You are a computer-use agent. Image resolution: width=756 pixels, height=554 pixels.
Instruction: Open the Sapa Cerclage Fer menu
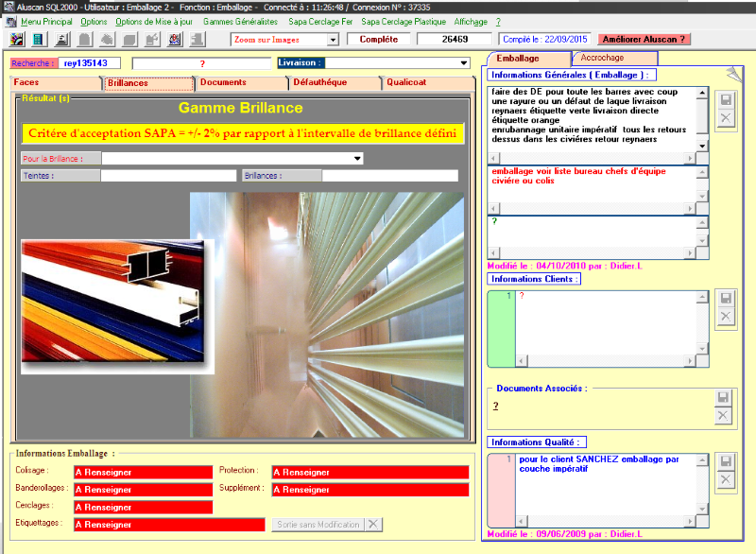click(320, 22)
